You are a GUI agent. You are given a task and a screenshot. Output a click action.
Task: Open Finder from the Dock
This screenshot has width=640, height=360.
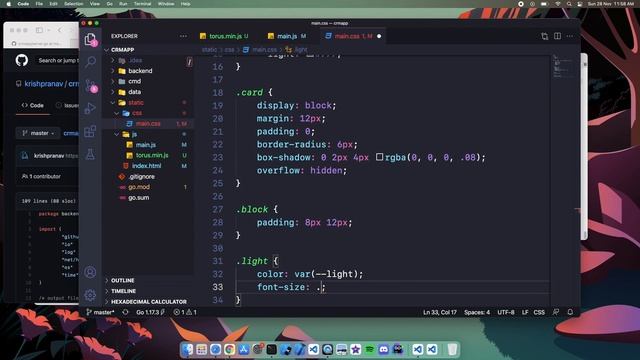click(x=188, y=349)
